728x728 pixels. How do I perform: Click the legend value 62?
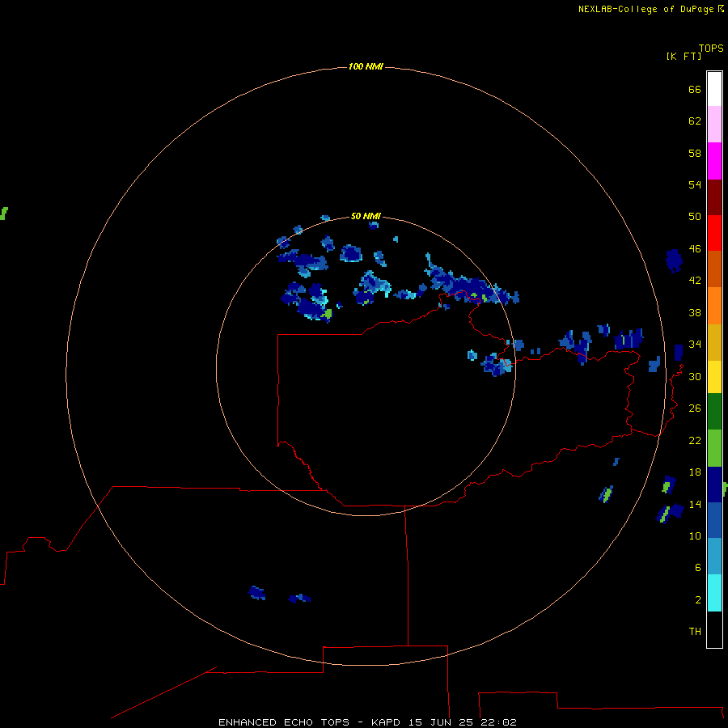695,121
